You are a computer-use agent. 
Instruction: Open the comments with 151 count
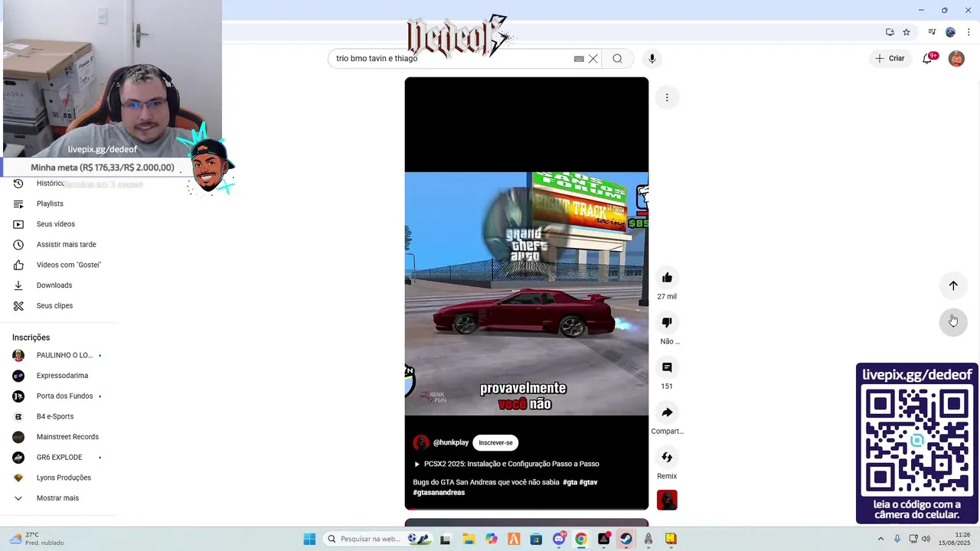[x=667, y=368]
